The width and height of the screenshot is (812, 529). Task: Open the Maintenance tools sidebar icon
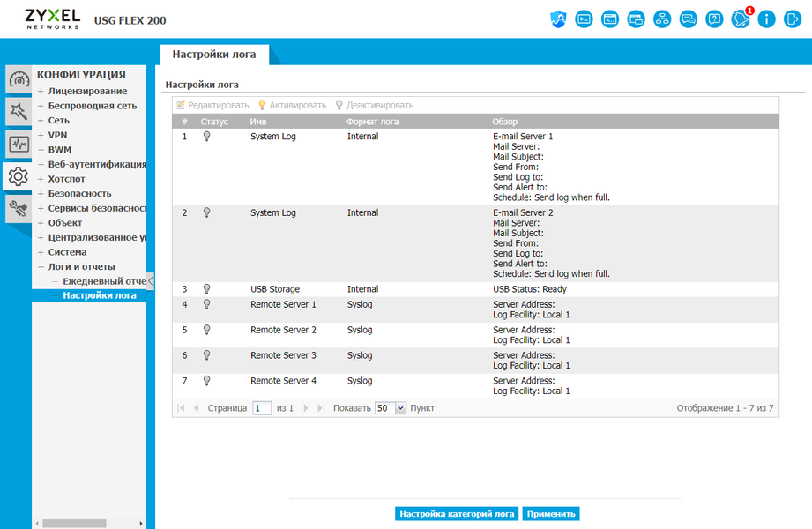tap(19, 208)
